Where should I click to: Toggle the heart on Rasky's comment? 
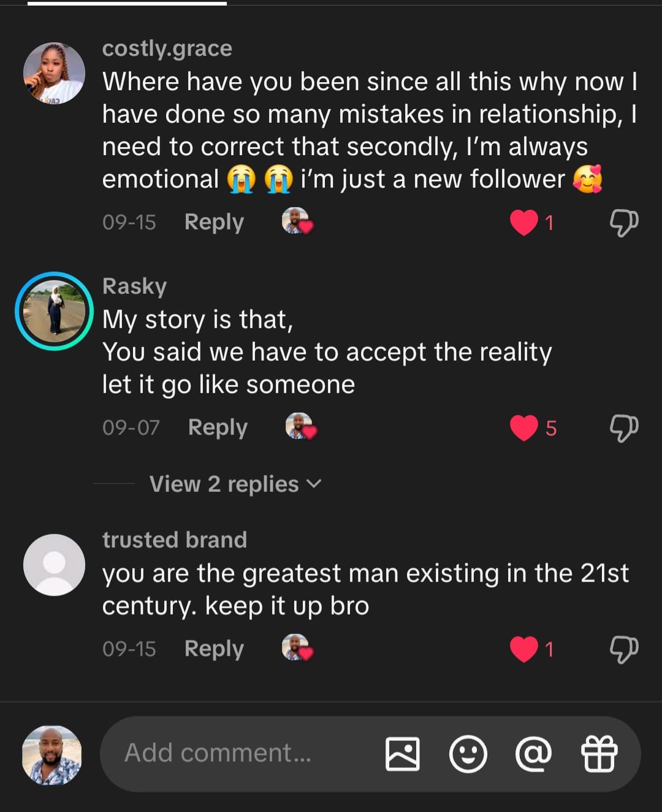524,427
